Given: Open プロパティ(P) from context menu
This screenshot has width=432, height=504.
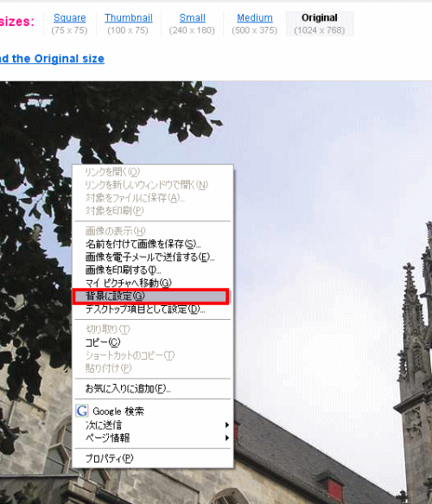Looking at the screenshot, I should pyautogui.click(x=153, y=458).
